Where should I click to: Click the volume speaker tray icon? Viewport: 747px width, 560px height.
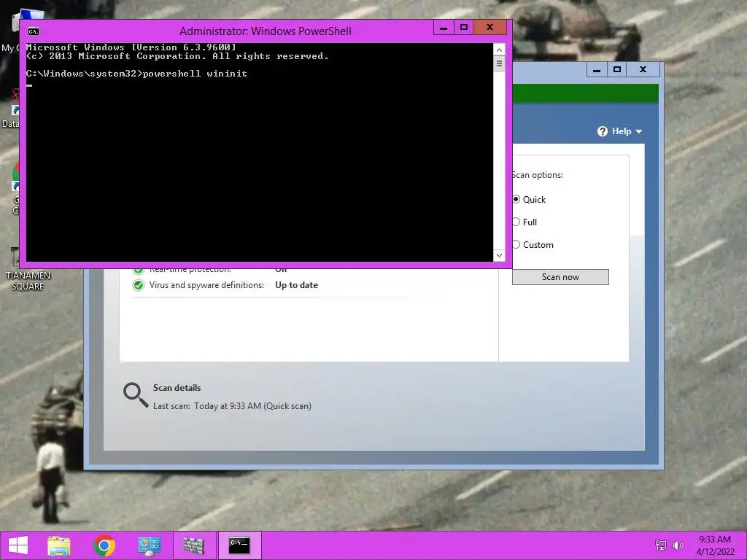coord(678,545)
